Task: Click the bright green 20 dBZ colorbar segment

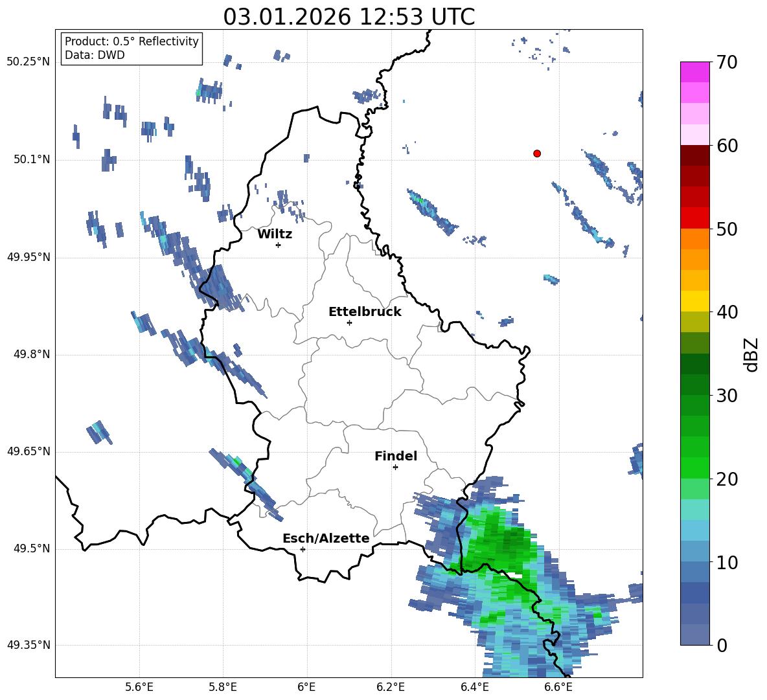Action: [694, 468]
